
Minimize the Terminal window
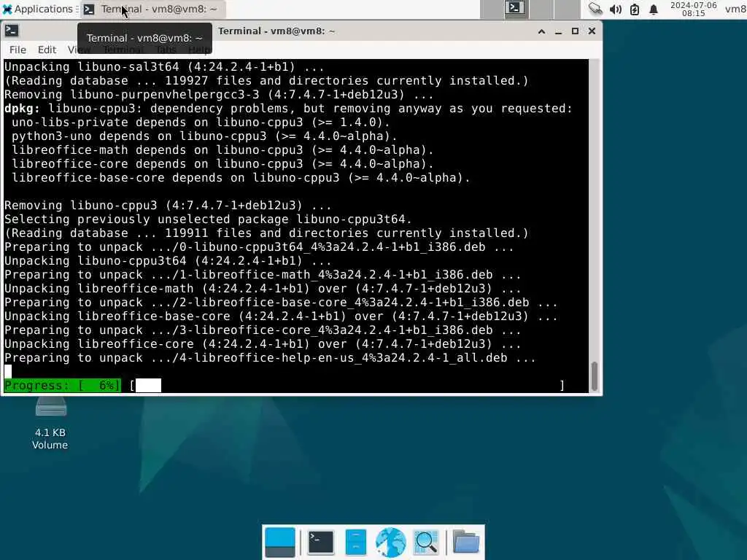[558, 31]
